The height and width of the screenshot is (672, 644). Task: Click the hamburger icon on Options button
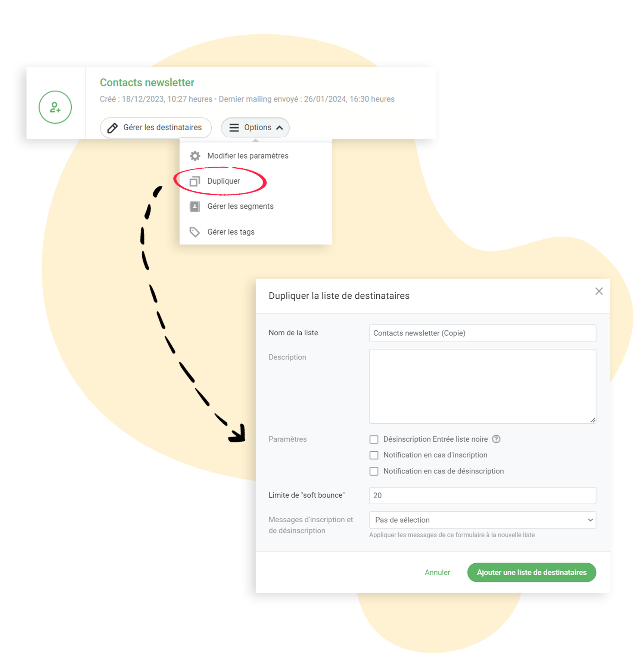pyautogui.click(x=234, y=128)
